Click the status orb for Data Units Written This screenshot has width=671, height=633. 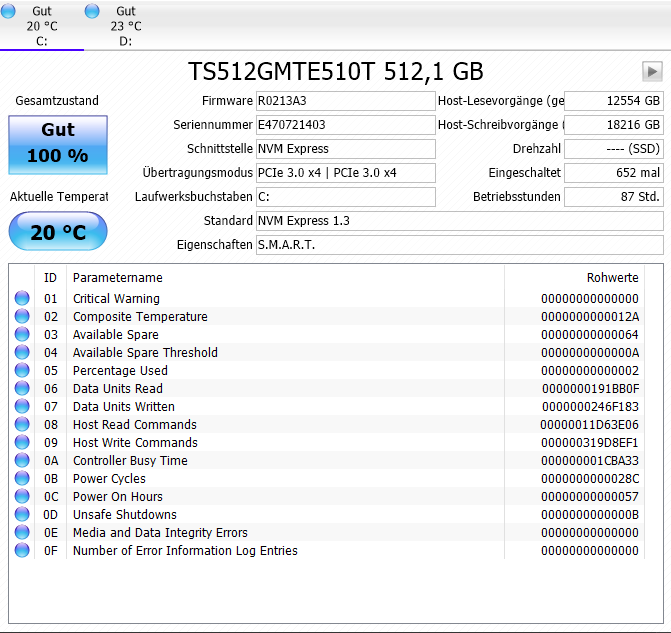point(22,406)
